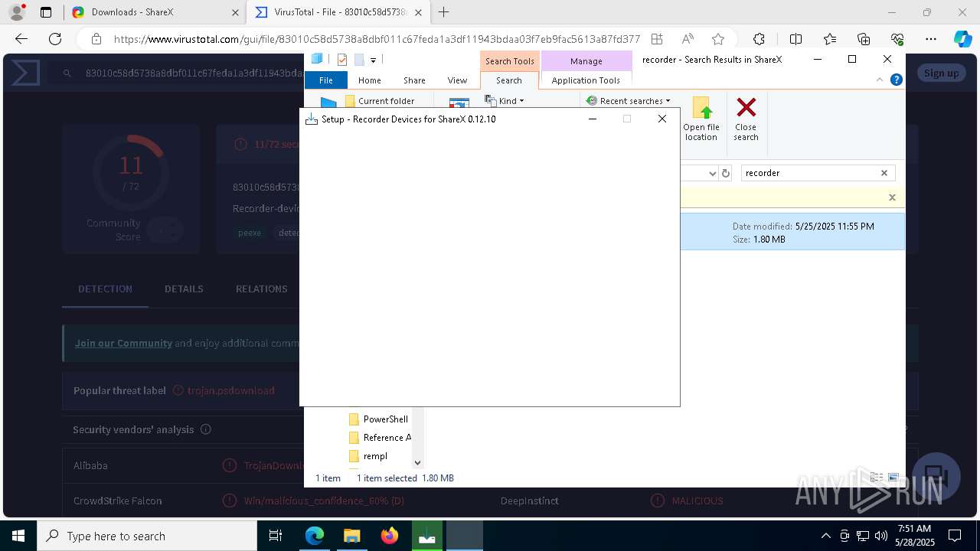Image resolution: width=980 pixels, height=551 pixels.
Task: Click the Search Tools contextual tab header
Action: 509,61
